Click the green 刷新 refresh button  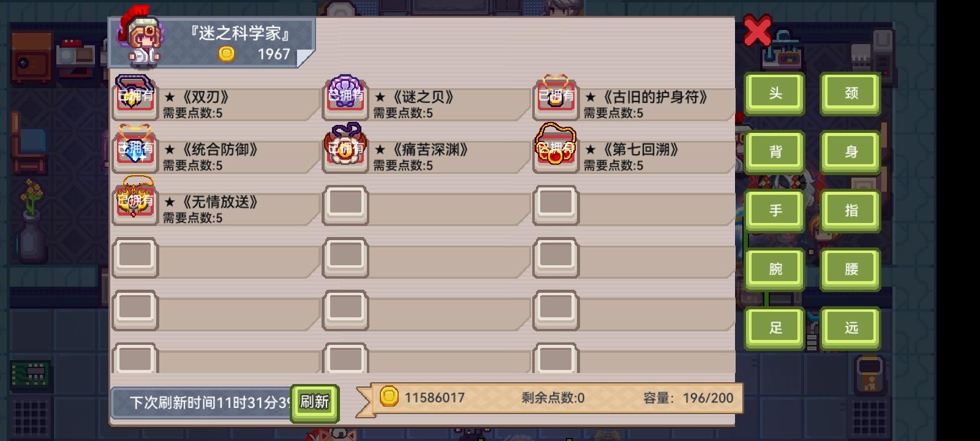315,403
